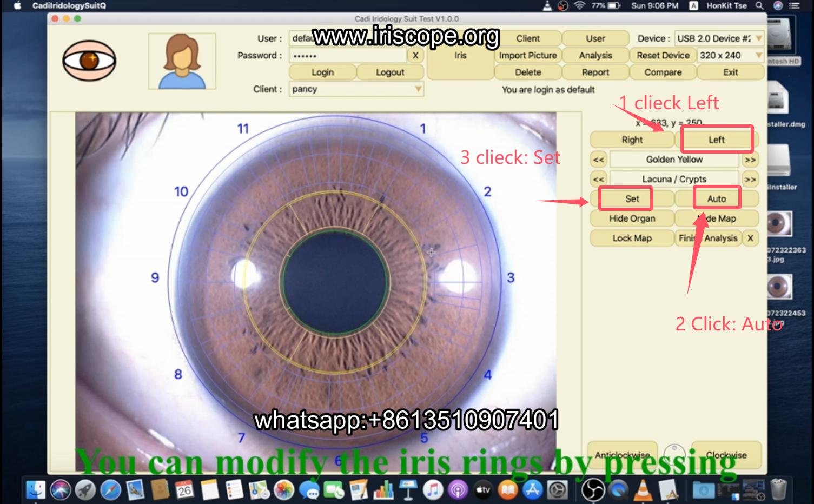
Task: Open Launchpad rocket icon in dock
Action: click(x=85, y=490)
